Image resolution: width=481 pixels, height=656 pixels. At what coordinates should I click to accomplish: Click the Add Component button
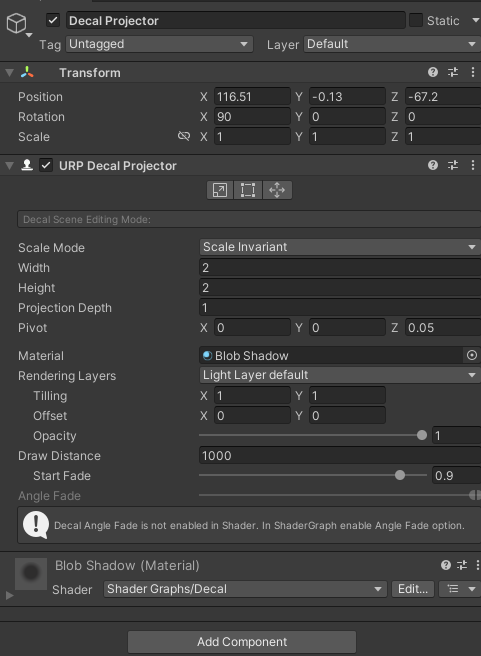[242, 642]
